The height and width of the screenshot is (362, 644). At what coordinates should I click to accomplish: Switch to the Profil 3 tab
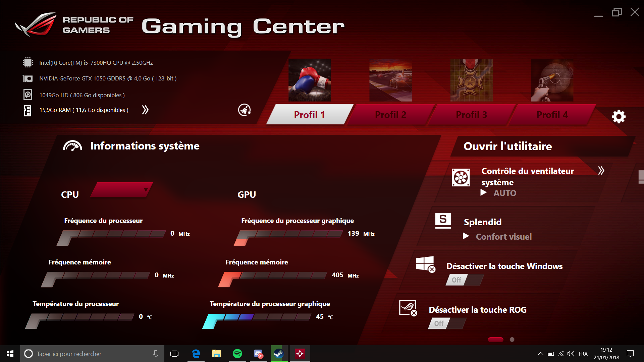point(471,114)
